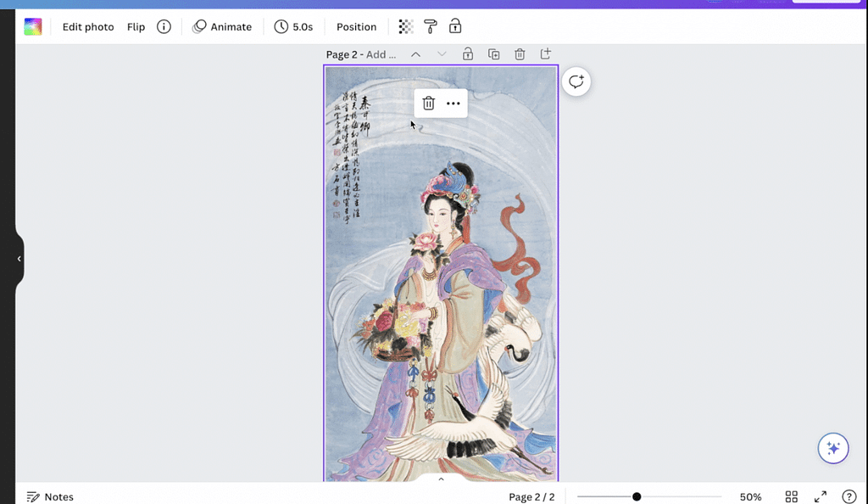
Task: Select the copy style paint roller icon
Action: (x=430, y=26)
